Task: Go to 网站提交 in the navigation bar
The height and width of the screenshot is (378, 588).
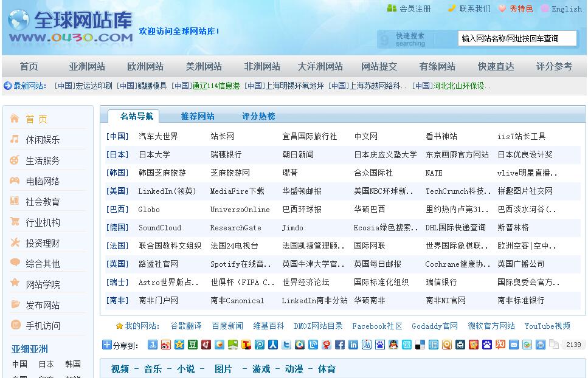Action: tap(379, 66)
